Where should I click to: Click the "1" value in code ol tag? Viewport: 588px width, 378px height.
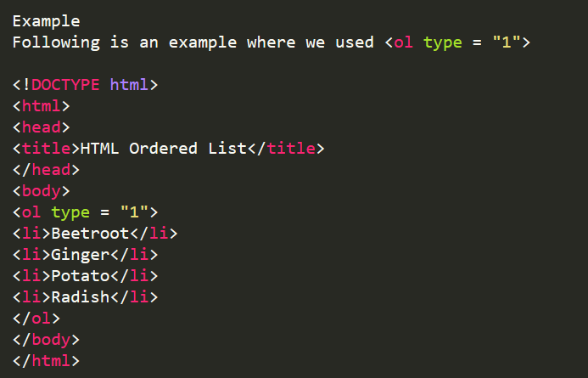coord(134,212)
